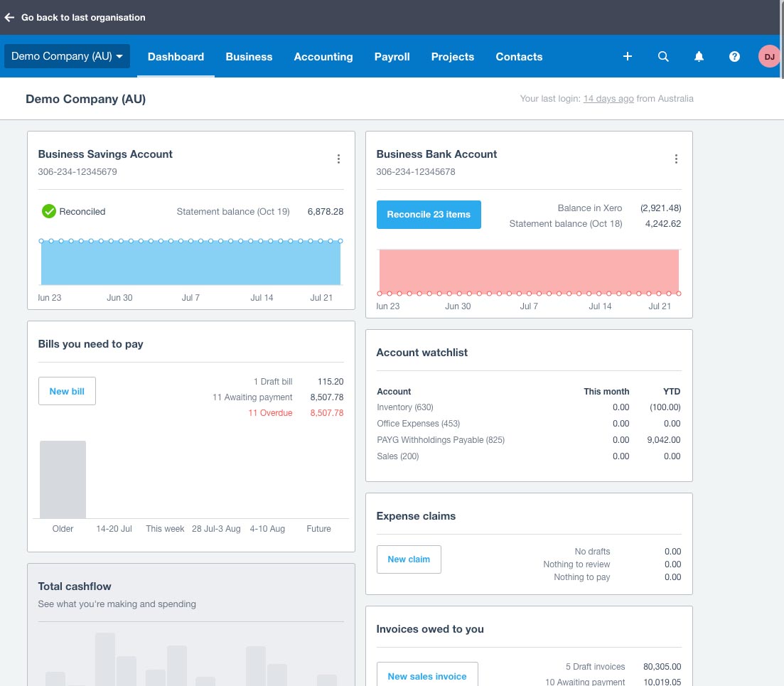The height and width of the screenshot is (686, 784).
Task: Open the DJ user avatar menu
Action: click(x=769, y=56)
